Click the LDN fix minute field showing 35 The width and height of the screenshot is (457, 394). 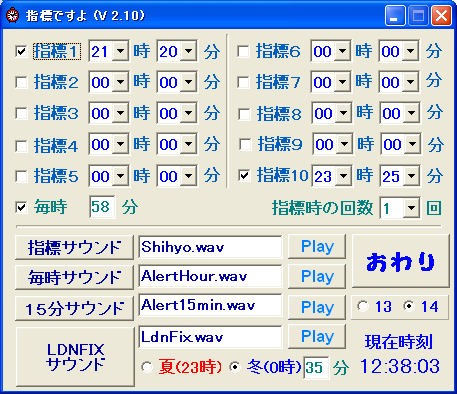pyautogui.click(x=316, y=368)
